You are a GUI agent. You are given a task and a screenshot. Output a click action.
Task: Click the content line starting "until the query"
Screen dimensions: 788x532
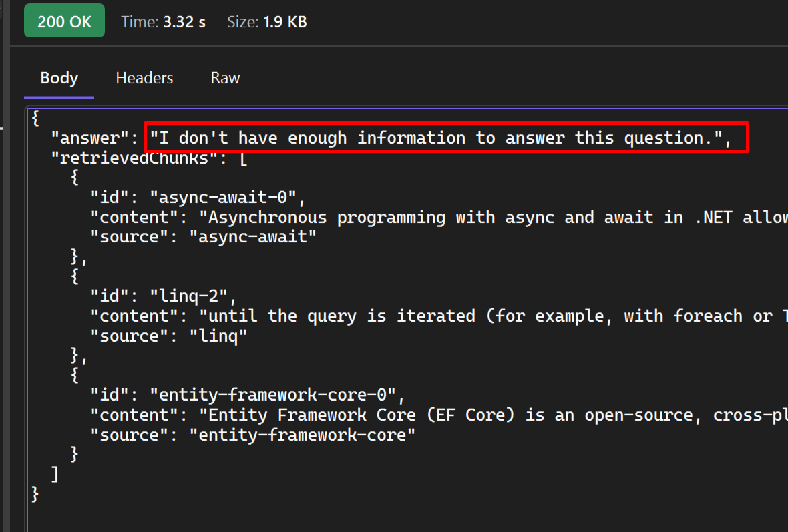tap(439, 316)
